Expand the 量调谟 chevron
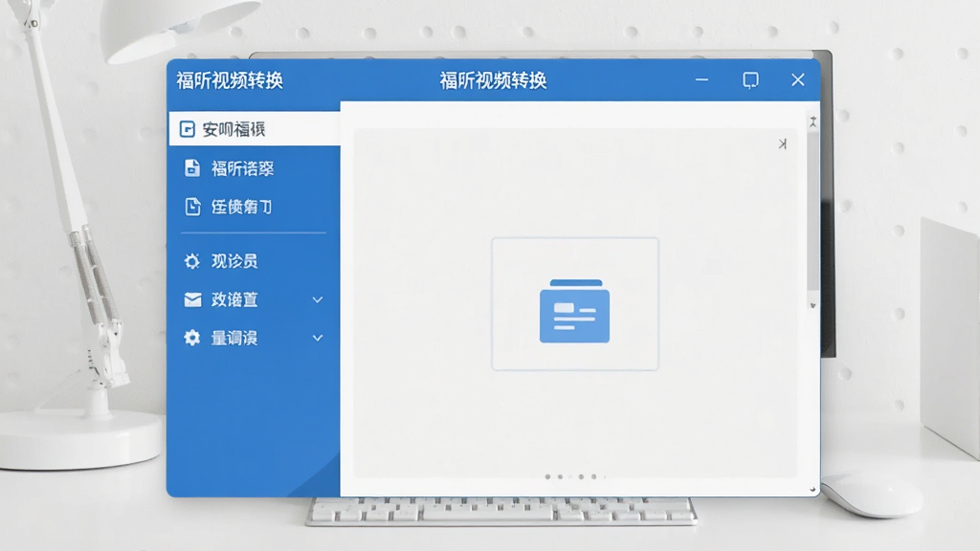 pyautogui.click(x=318, y=338)
